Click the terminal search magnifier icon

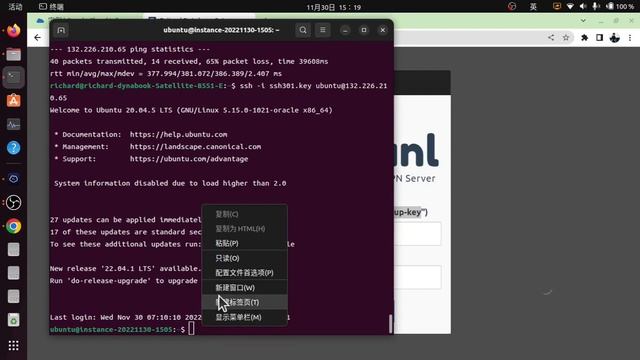[x=303, y=30]
